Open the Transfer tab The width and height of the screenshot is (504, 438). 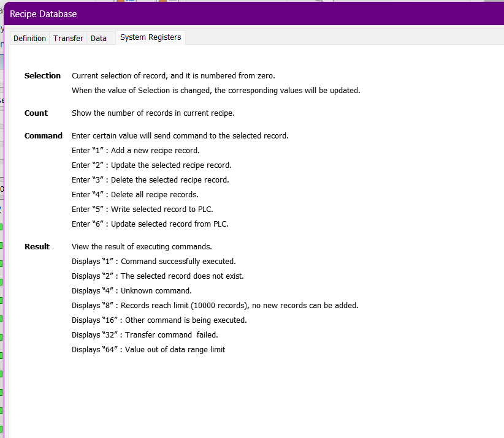point(68,38)
